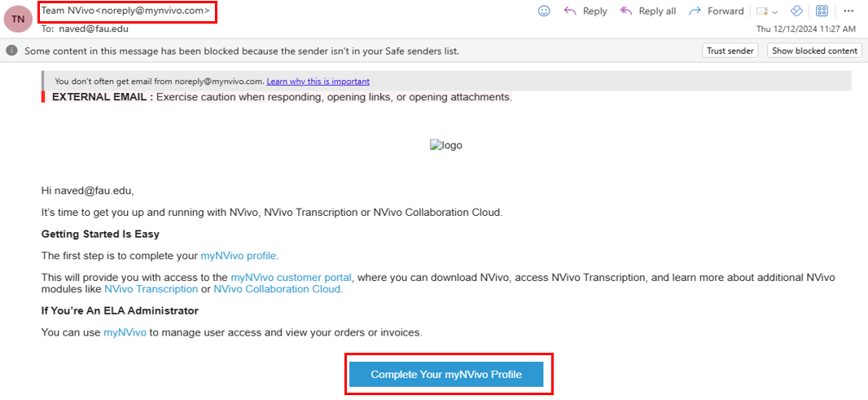Open the apps grid icon
Viewport: 868px width, 400px height.
click(x=822, y=11)
